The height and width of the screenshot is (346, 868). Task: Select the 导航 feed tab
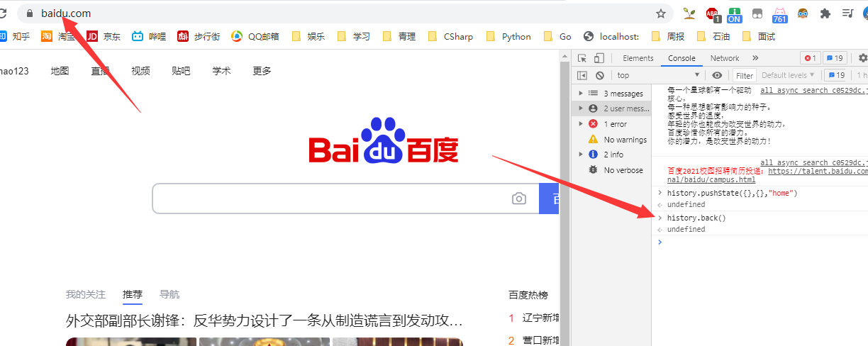[169, 294]
